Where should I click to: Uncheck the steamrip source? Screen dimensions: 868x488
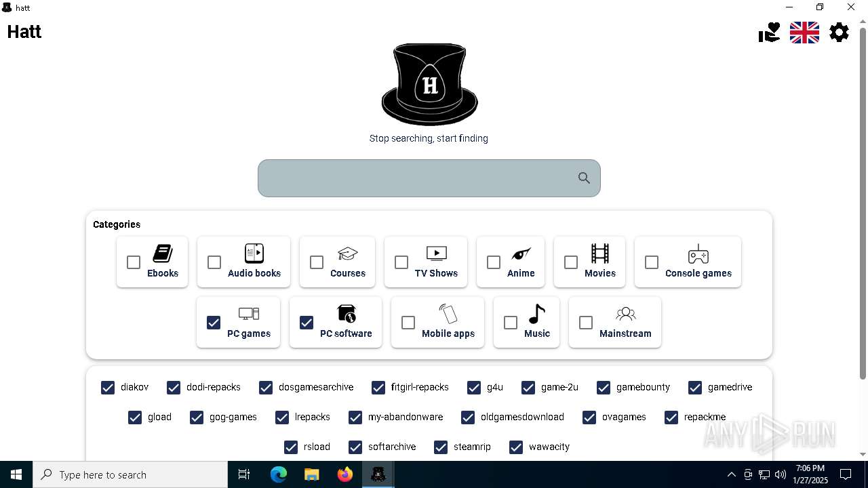[441, 447]
